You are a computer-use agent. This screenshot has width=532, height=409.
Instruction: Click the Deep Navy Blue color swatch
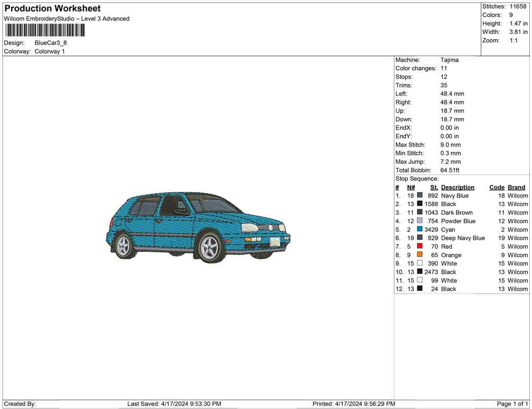point(420,238)
